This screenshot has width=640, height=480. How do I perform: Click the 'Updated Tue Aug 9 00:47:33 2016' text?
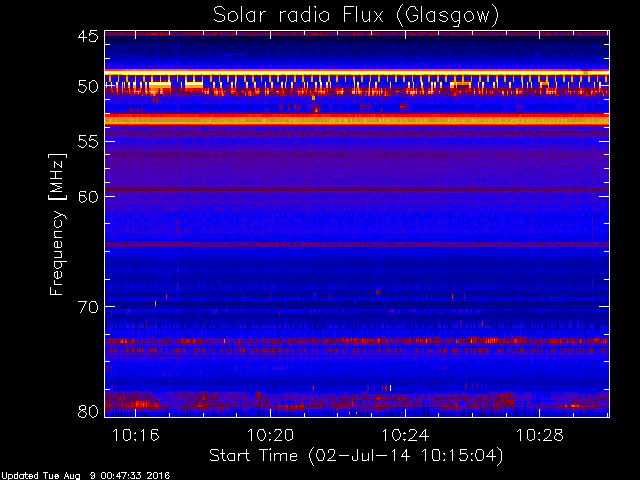[x=85, y=476]
